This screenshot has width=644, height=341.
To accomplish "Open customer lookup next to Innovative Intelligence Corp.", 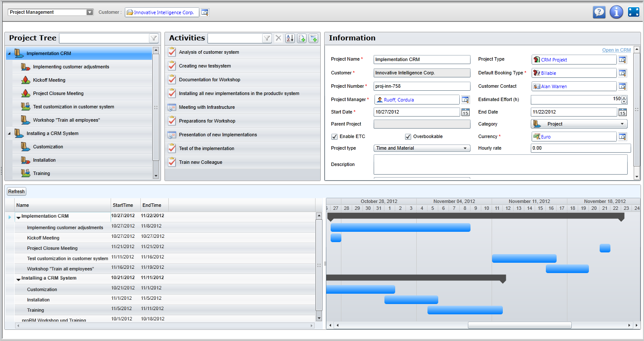I will pyautogui.click(x=205, y=12).
